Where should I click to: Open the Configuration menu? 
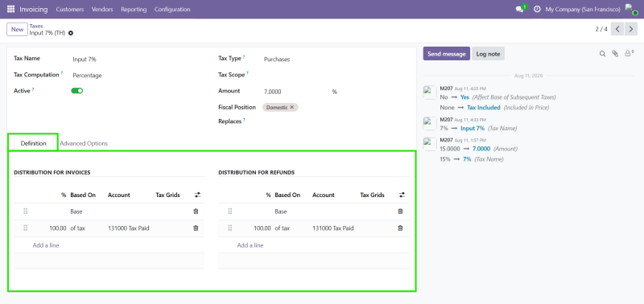[172, 9]
